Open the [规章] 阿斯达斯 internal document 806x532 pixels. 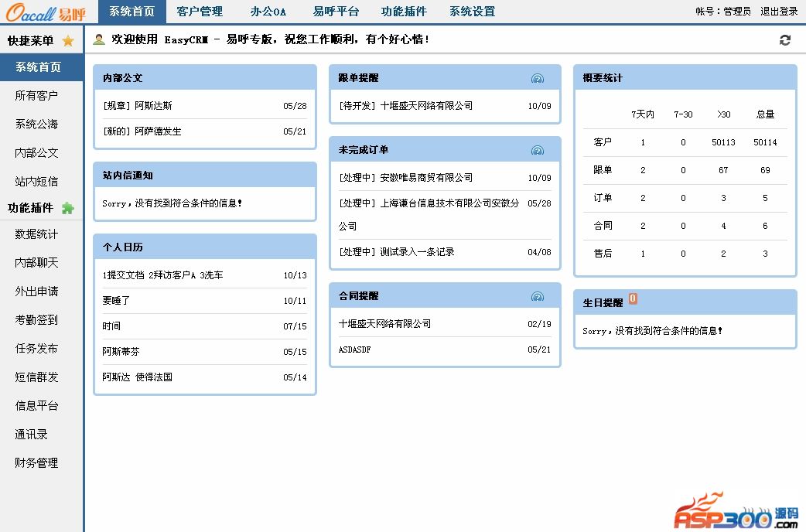(137, 106)
